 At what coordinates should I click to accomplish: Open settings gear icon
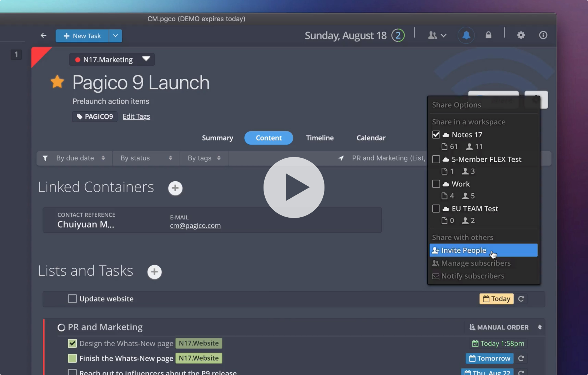coord(521,35)
